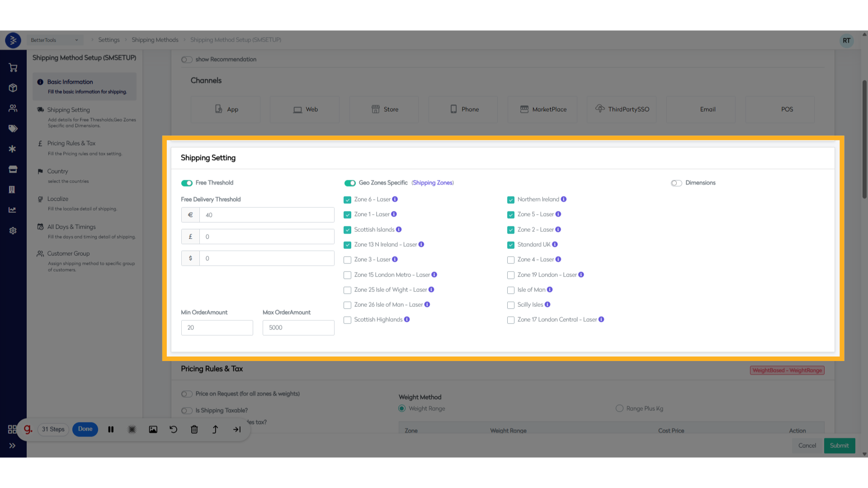The image size is (868, 488).
Task: Open the Customer Group section
Action: (x=68, y=253)
